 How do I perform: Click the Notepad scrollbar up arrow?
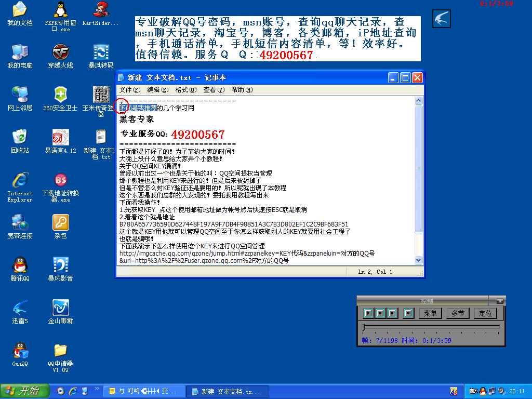[x=418, y=100]
